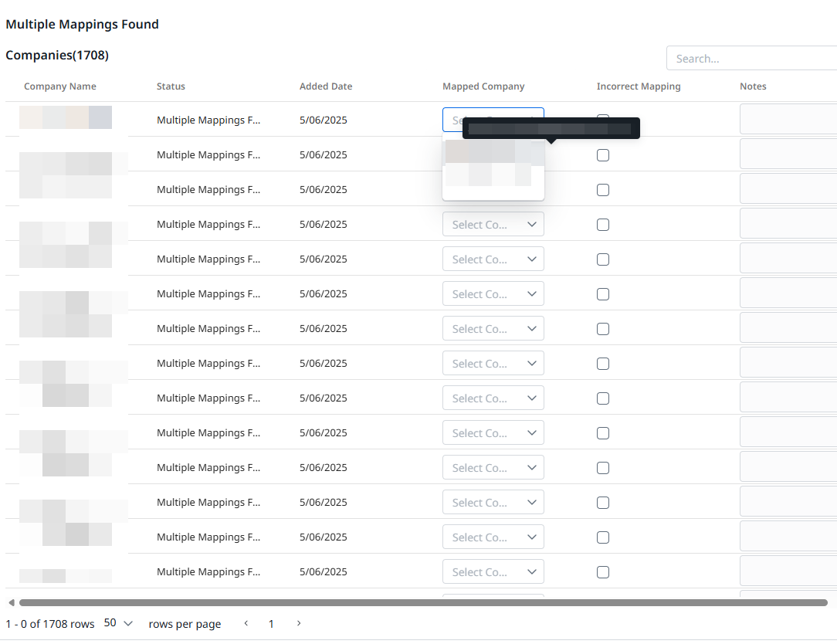The height and width of the screenshot is (644, 837).
Task: Click the Notes field in second row
Action: pyautogui.click(x=788, y=154)
